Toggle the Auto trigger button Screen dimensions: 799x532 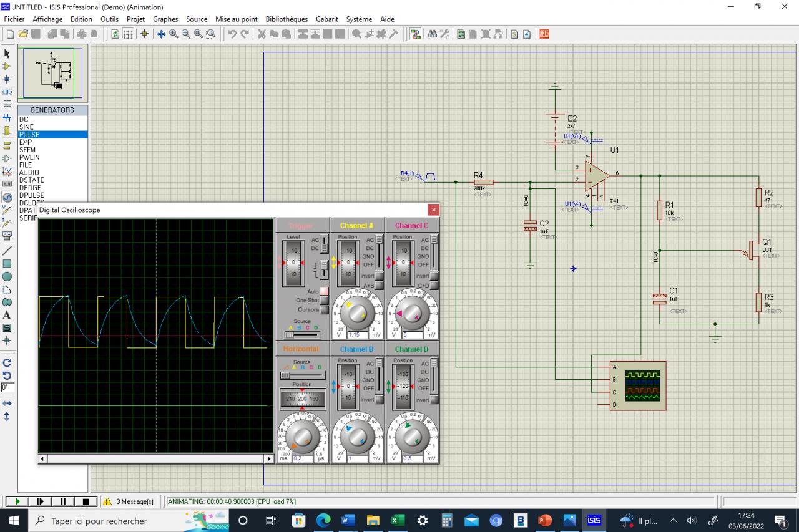(x=324, y=291)
